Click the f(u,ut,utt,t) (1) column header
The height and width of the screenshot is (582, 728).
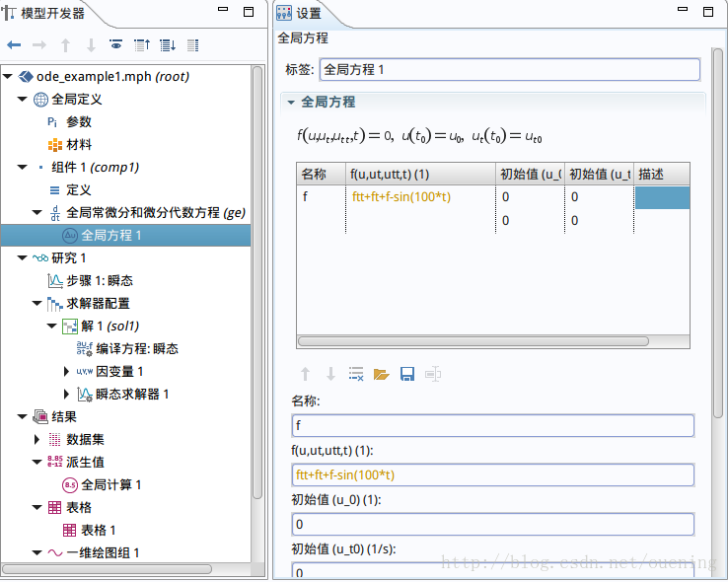(x=420, y=174)
